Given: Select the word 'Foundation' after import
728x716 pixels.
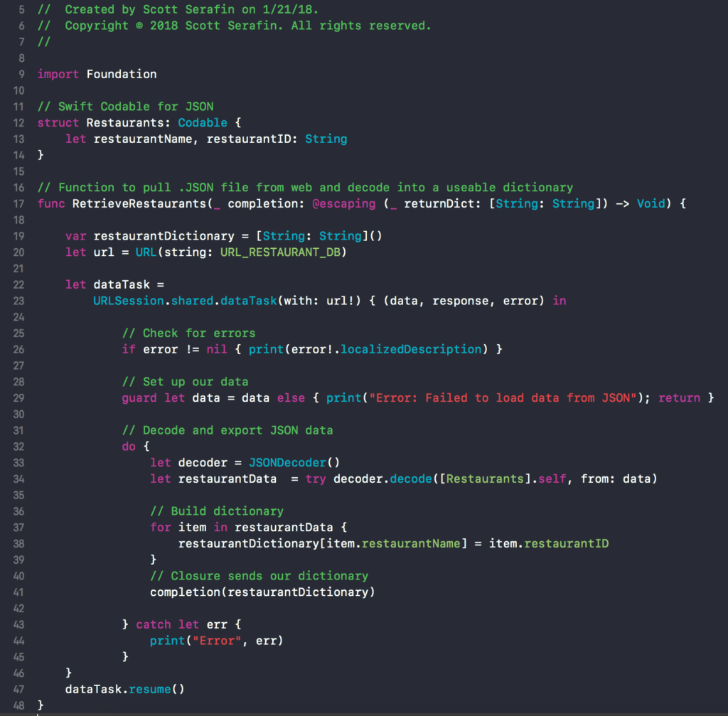Looking at the screenshot, I should tap(122, 74).
